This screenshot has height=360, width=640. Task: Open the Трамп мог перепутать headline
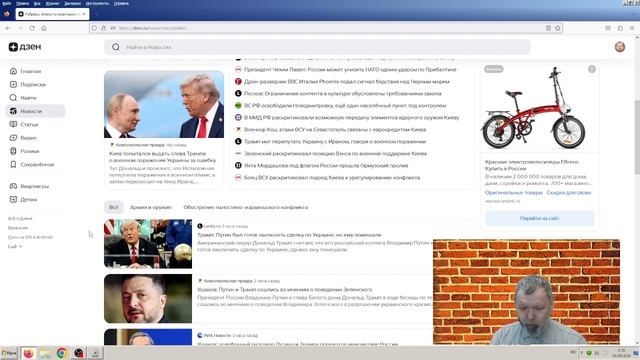(x=335, y=142)
